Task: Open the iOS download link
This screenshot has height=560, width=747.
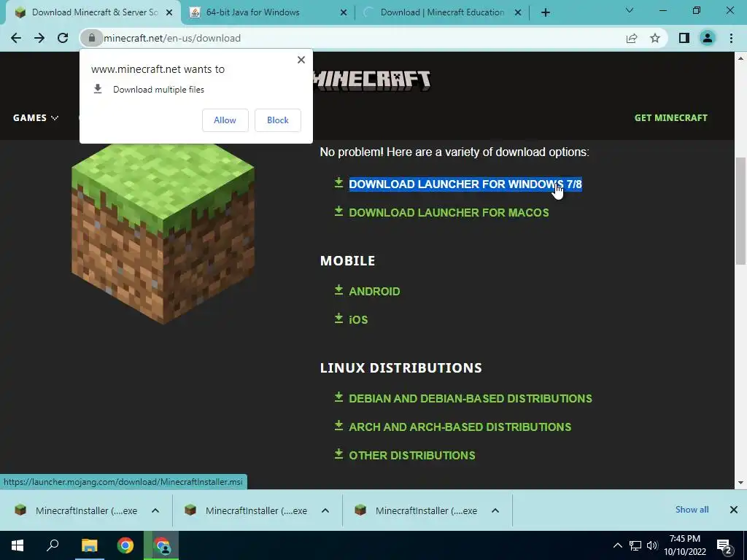Action: tap(358, 319)
